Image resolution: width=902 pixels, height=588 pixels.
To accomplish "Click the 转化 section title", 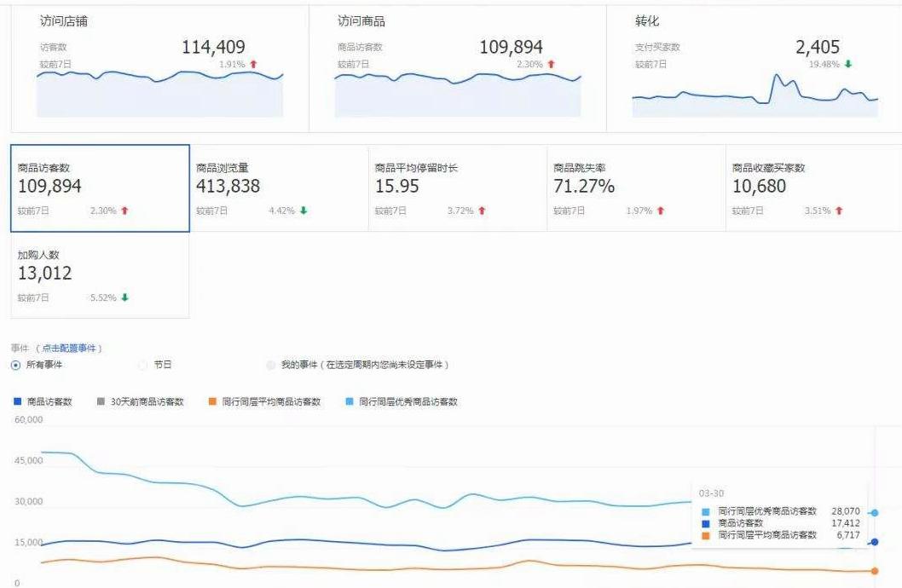I will tap(647, 21).
